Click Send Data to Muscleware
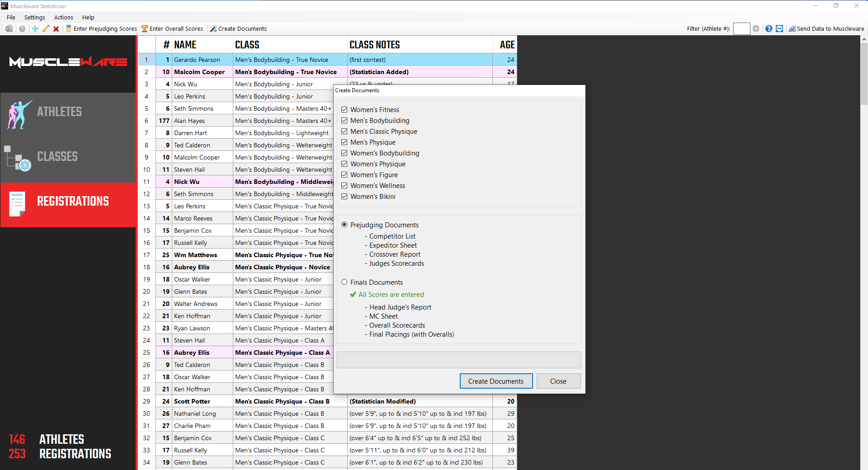 (x=826, y=28)
